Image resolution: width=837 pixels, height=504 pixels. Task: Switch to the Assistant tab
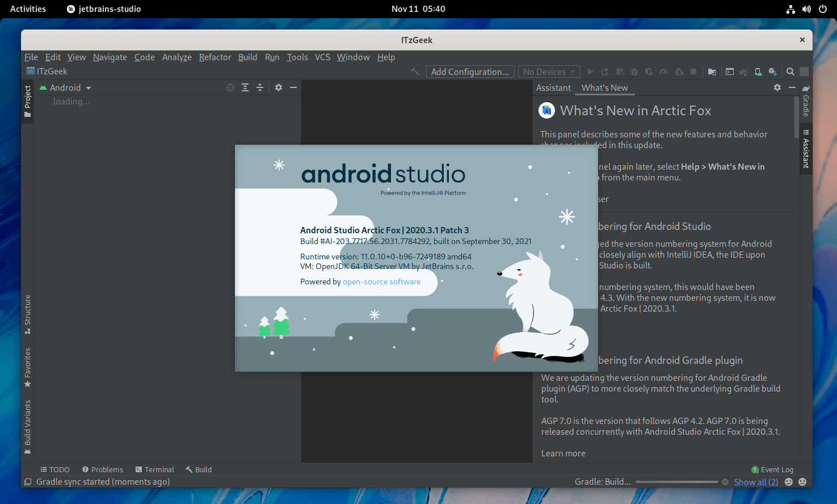(x=553, y=87)
